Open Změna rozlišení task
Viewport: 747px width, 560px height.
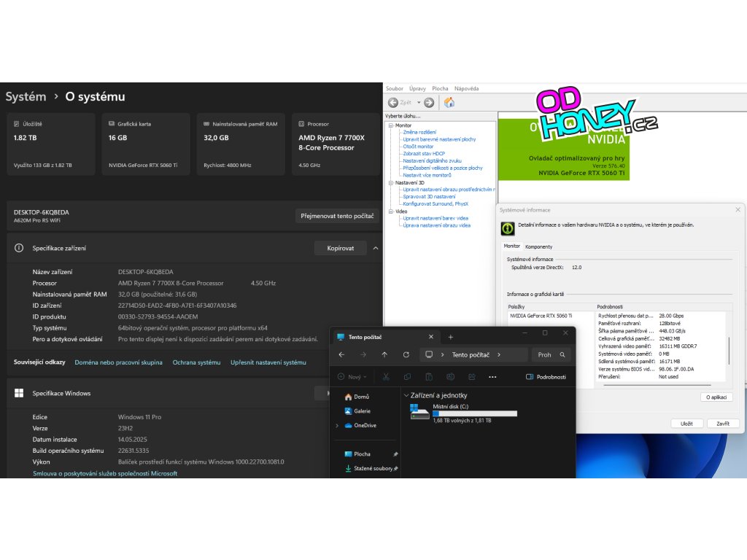(419, 133)
